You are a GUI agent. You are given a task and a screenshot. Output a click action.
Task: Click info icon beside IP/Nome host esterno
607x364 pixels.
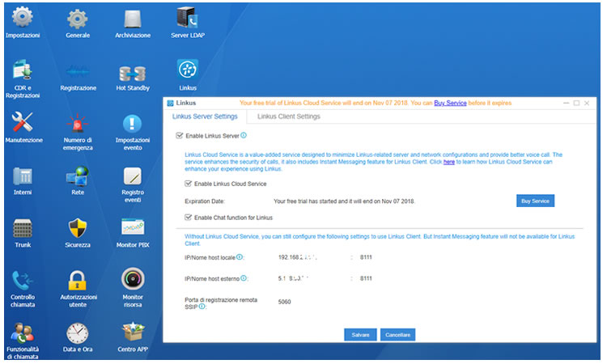pos(244,277)
